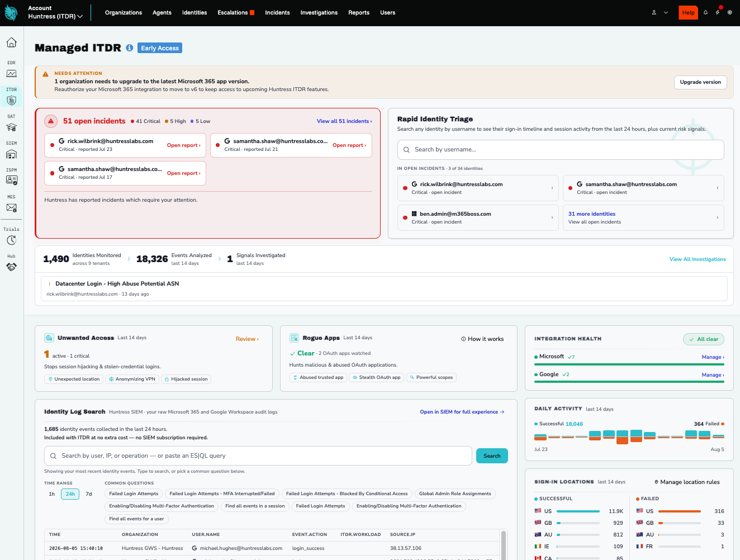The width and height of the screenshot is (740, 560).
Task: Open the Account Huntress (ITDR) dropdown
Action: point(55,12)
